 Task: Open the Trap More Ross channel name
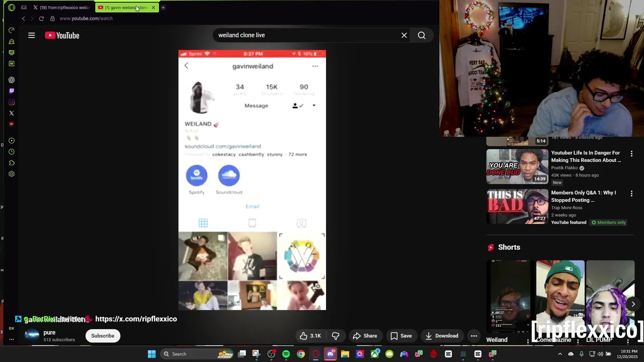pyautogui.click(x=567, y=208)
